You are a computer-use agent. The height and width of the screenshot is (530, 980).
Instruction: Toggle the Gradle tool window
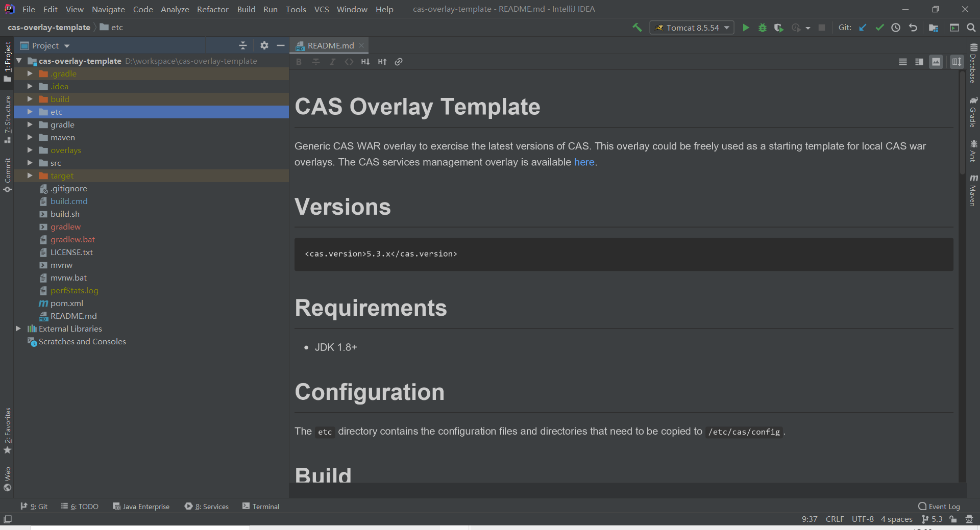pyautogui.click(x=973, y=112)
